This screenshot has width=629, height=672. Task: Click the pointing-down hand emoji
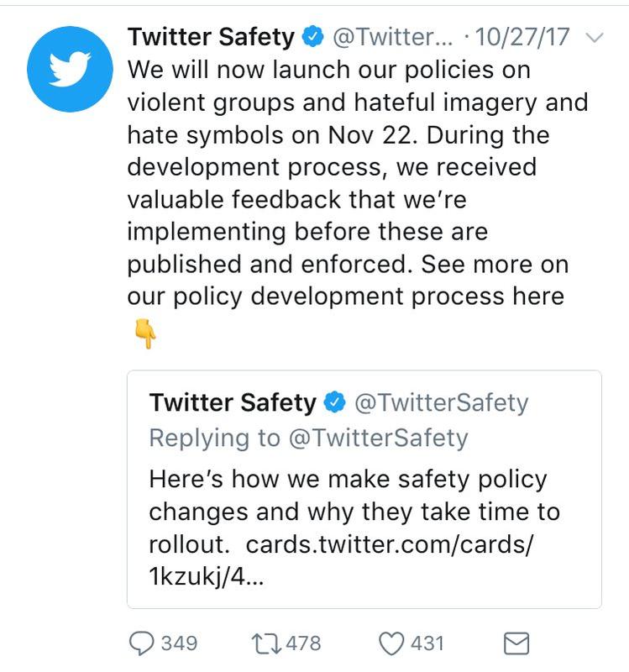[145, 333]
